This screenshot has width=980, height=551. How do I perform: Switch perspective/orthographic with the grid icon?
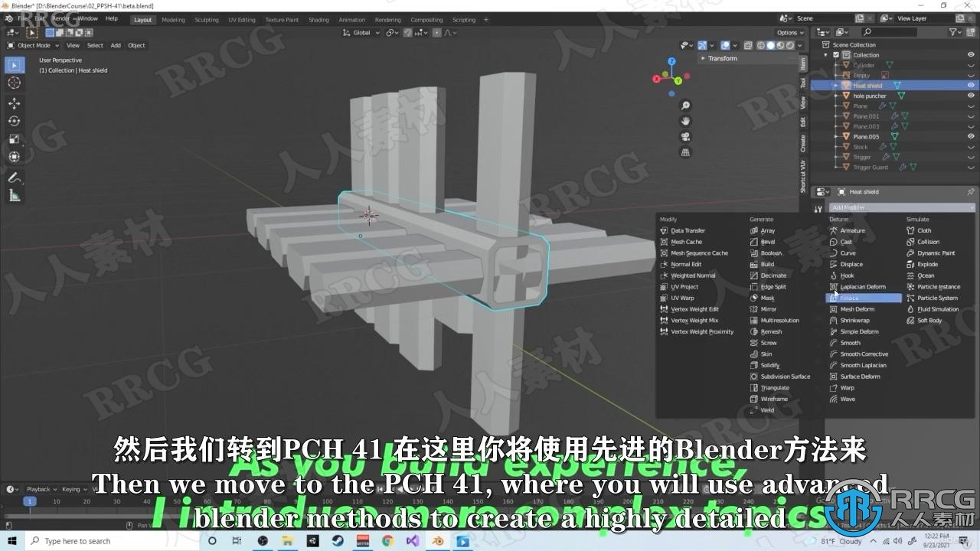coord(685,152)
